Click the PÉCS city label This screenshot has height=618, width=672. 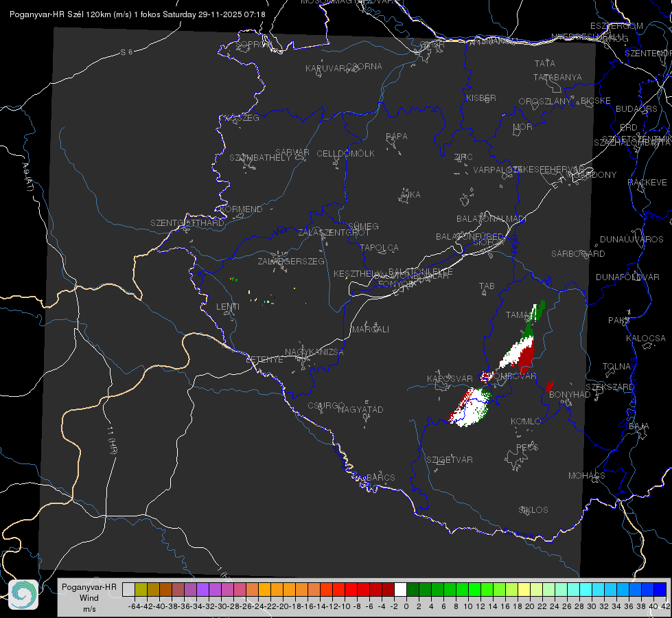[527, 447]
